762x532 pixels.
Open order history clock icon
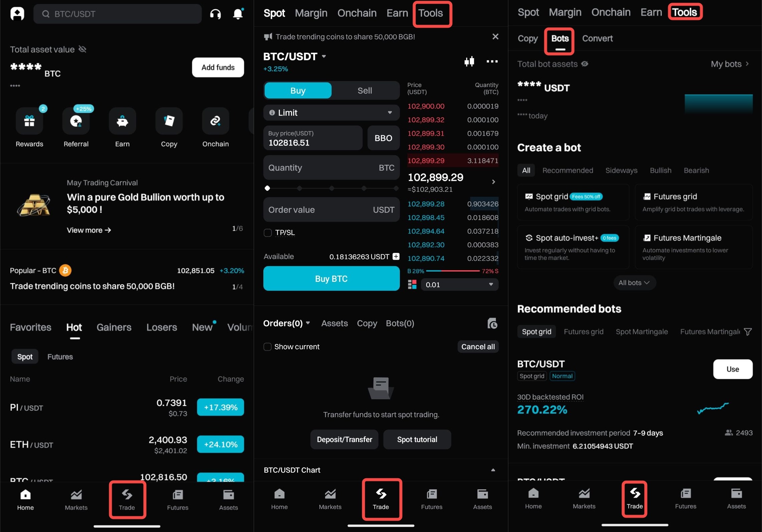[492, 323]
